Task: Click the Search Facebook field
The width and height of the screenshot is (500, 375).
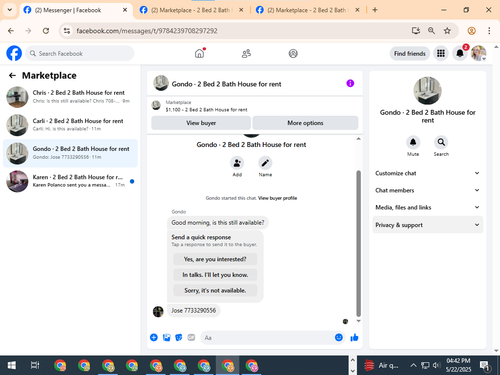Action: tap(80, 53)
